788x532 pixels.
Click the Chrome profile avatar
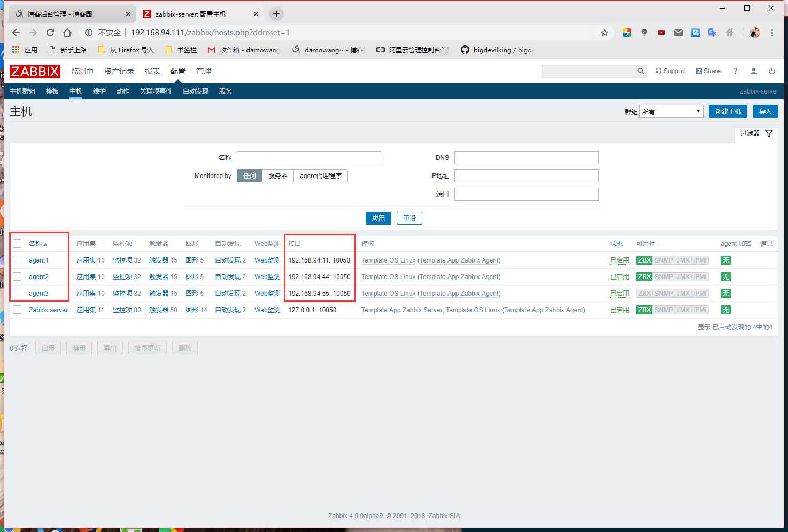point(755,33)
